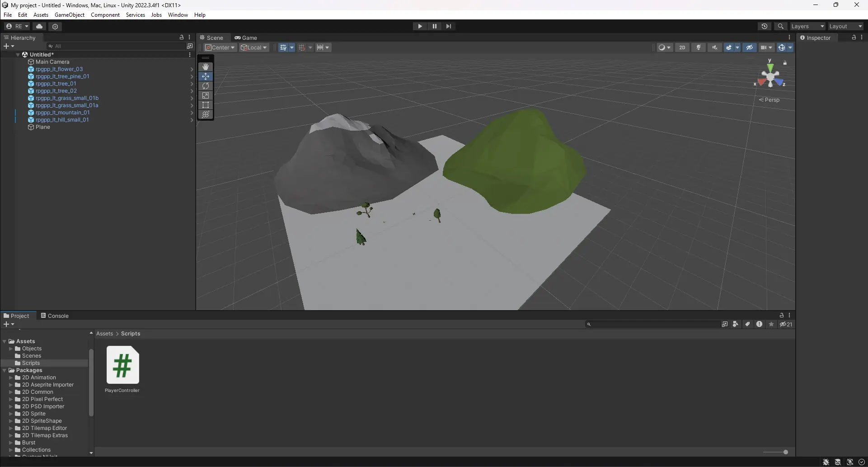Open the GameObject menu
The width and height of the screenshot is (868, 467).
pos(70,15)
